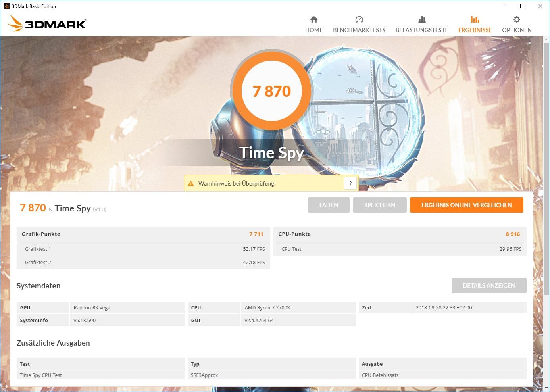Maximize the 3DMark window
This screenshot has height=392, width=550.
(x=522, y=6)
